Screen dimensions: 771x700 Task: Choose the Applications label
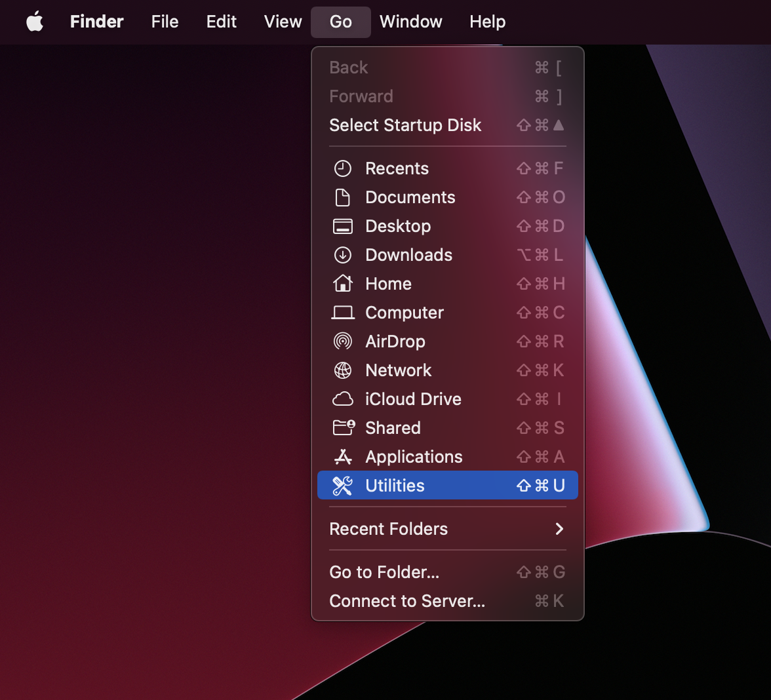coord(414,457)
